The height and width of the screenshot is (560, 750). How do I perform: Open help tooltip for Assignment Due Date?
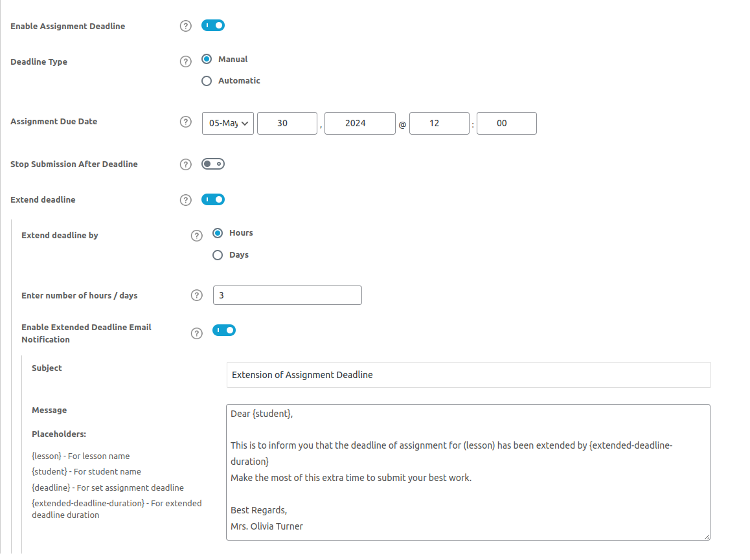point(185,122)
